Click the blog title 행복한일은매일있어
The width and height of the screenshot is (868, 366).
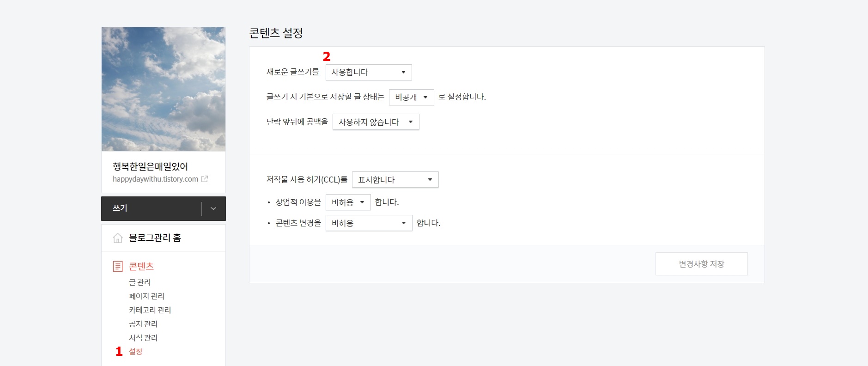150,166
